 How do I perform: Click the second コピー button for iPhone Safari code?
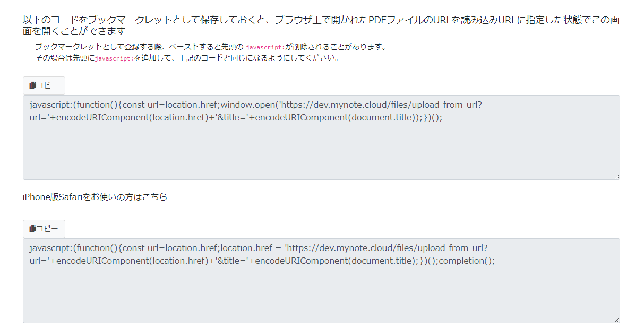pyautogui.click(x=44, y=229)
